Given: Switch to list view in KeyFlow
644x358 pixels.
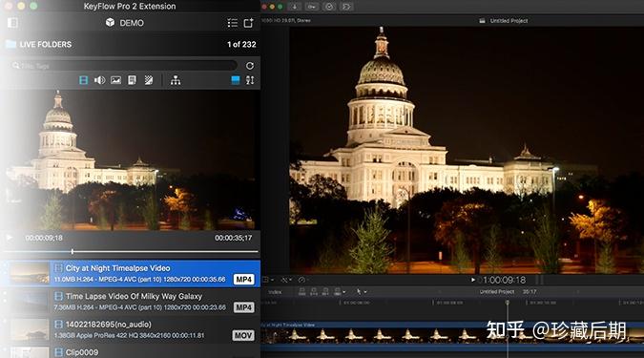Looking at the screenshot, I should pyautogui.click(x=233, y=23).
